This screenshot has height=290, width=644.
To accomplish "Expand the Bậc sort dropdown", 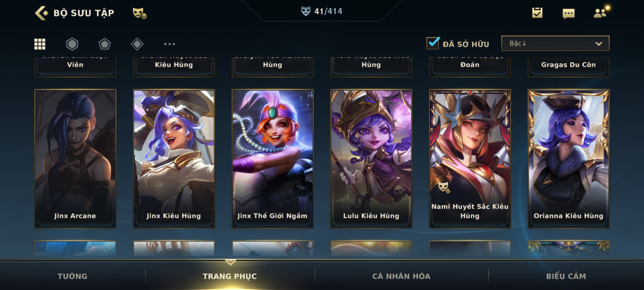I will pos(555,43).
